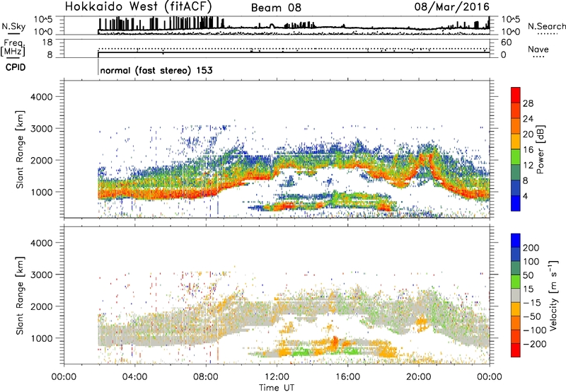Click the '2000' tick of the power panel
The height and width of the screenshot is (392, 566).
pyautogui.click(x=42, y=161)
